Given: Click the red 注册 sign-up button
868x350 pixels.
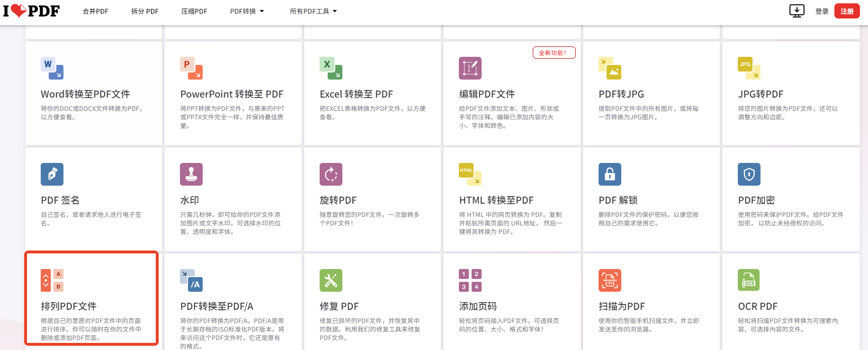Looking at the screenshot, I should coord(847,11).
